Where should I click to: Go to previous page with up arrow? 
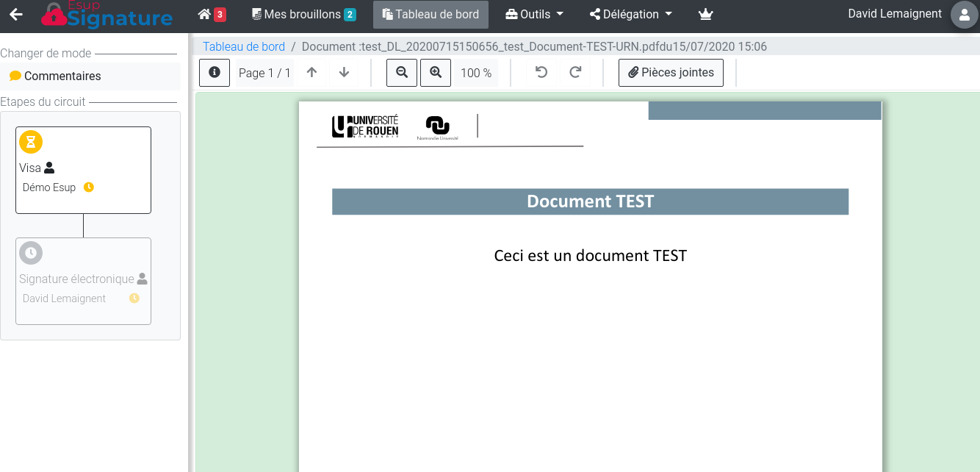click(311, 73)
